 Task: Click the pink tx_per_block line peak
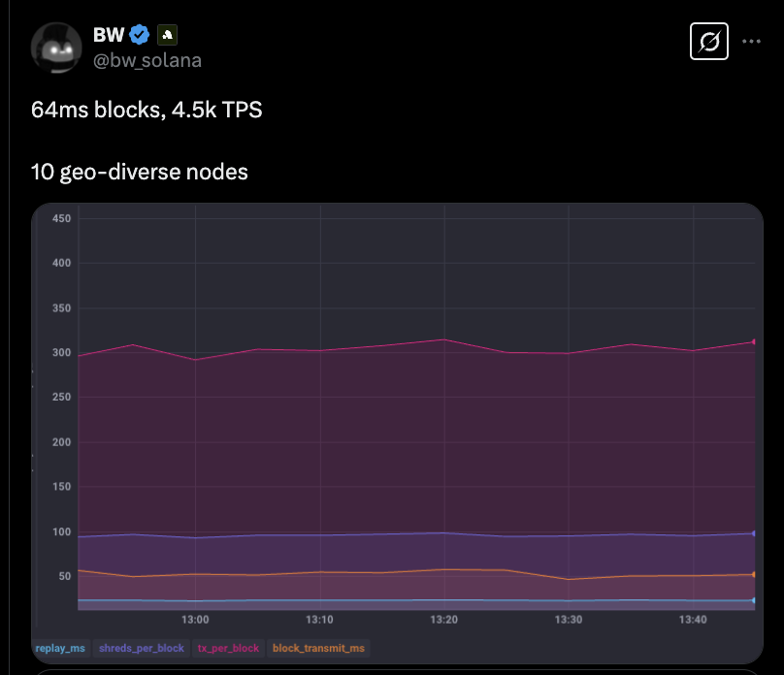[442, 340]
